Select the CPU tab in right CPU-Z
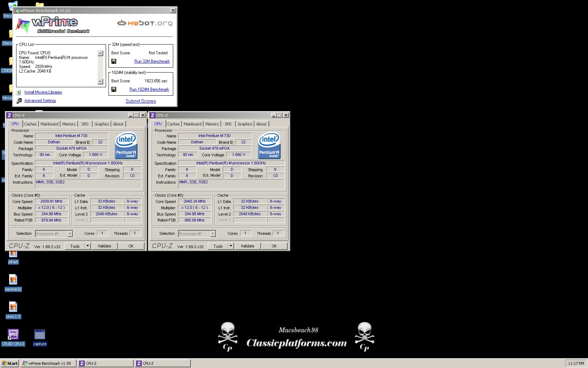The height and width of the screenshot is (368, 588). [x=158, y=124]
